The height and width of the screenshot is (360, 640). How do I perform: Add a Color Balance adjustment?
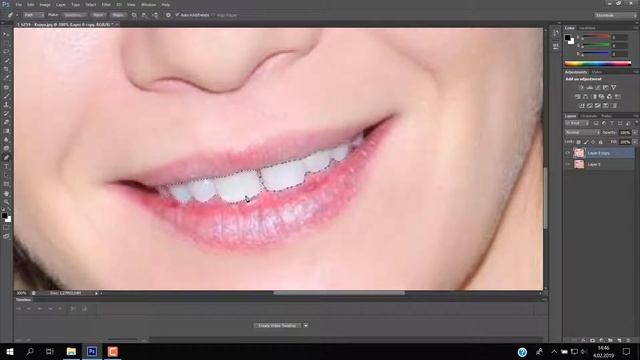click(x=586, y=97)
